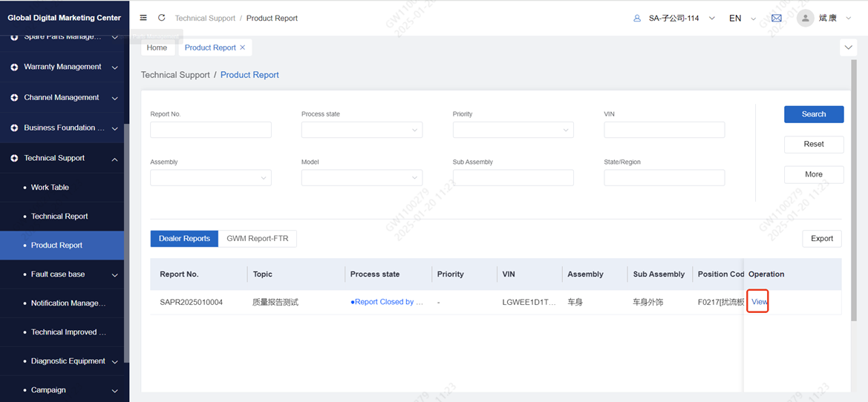Click the View link for SAPR2025010004
The image size is (868, 402).
[x=759, y=302]
